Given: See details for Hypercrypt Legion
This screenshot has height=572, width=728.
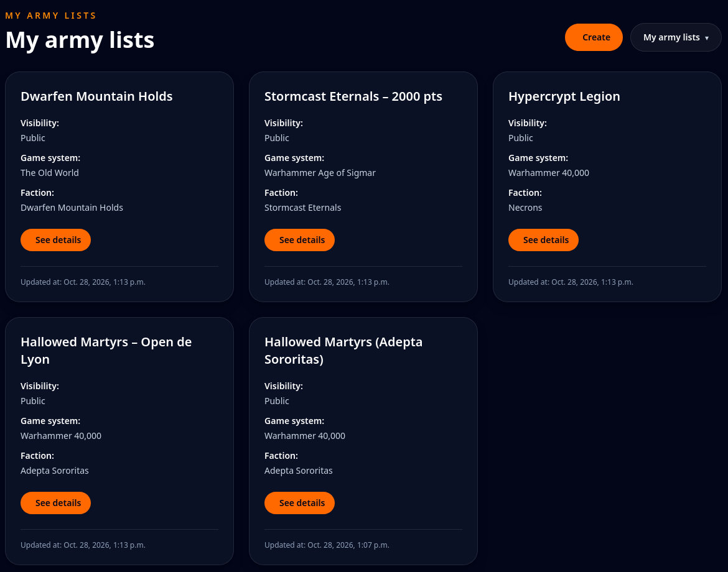Looking at the screenshot, I should point(543,240).
